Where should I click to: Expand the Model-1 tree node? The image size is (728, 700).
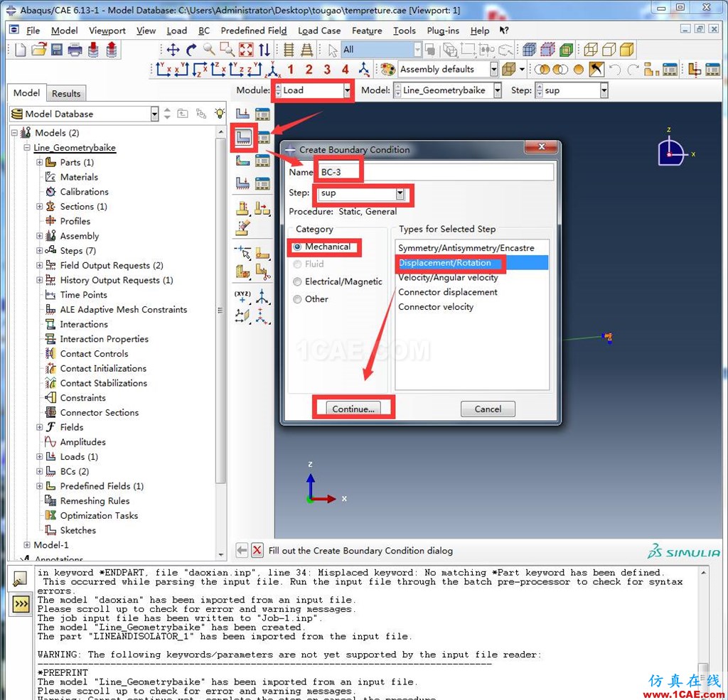coord(26,545)
